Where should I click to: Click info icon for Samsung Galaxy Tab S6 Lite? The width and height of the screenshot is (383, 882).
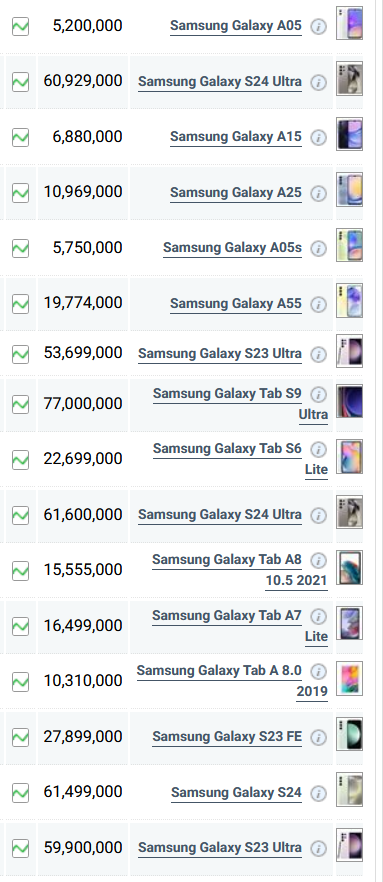click(x=318, y=449)
